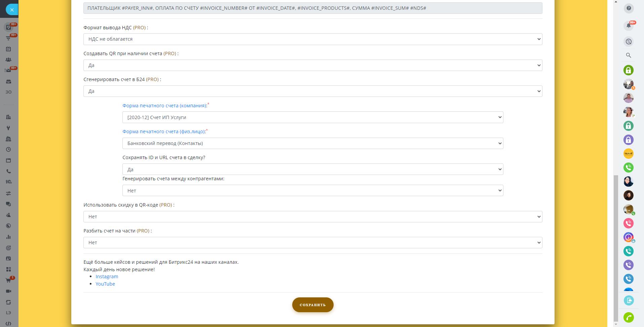Click the payment purpose template text field
This screenshot has height=327, width=644.
coord(313,8)
